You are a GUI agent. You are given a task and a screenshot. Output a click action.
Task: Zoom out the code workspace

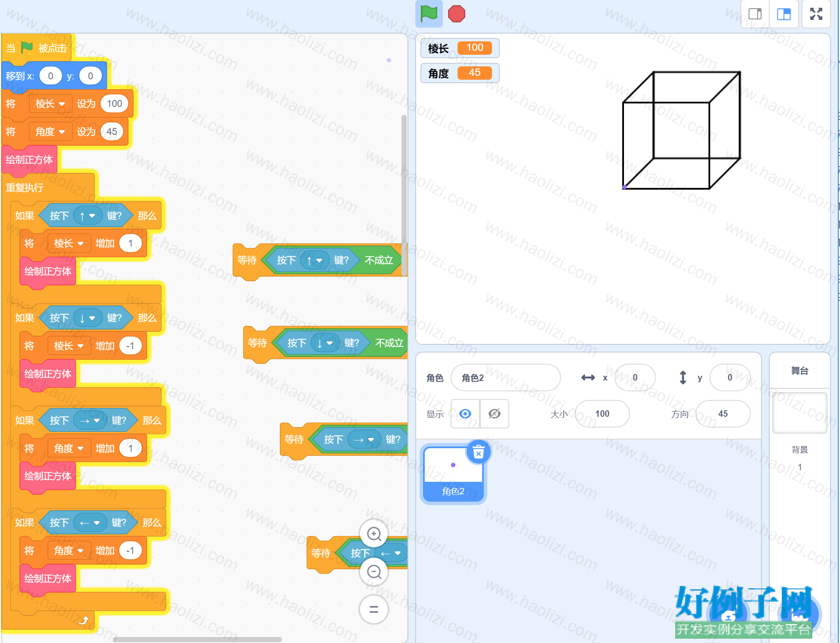pos(374,572)
